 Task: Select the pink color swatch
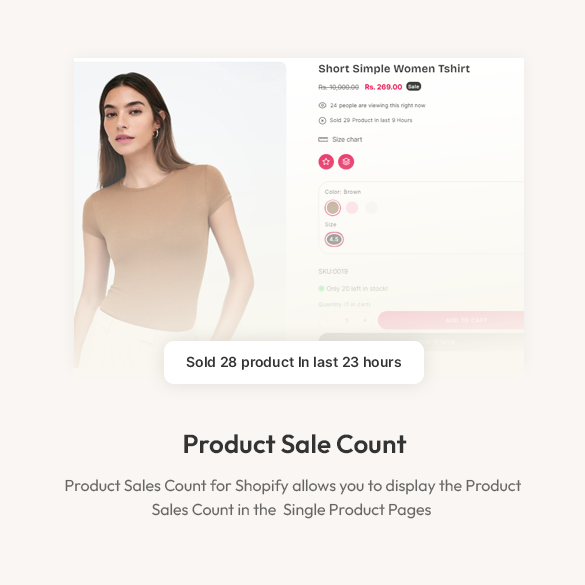pos(352,208)
